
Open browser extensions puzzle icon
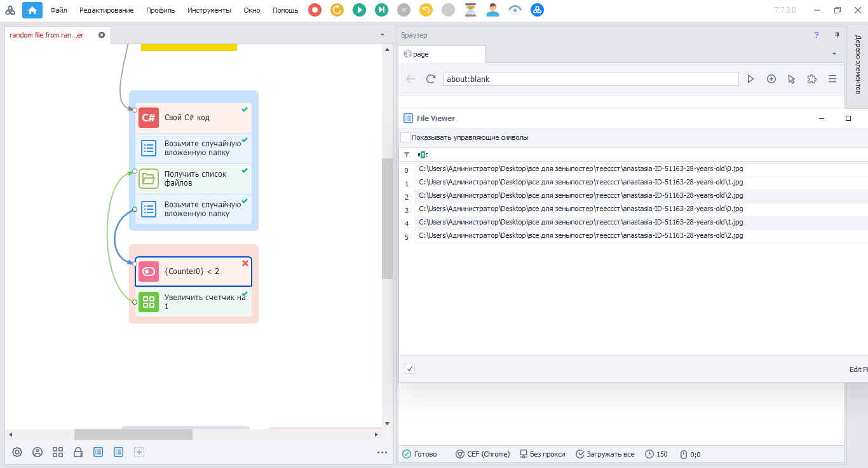click(x=811, y=79)
